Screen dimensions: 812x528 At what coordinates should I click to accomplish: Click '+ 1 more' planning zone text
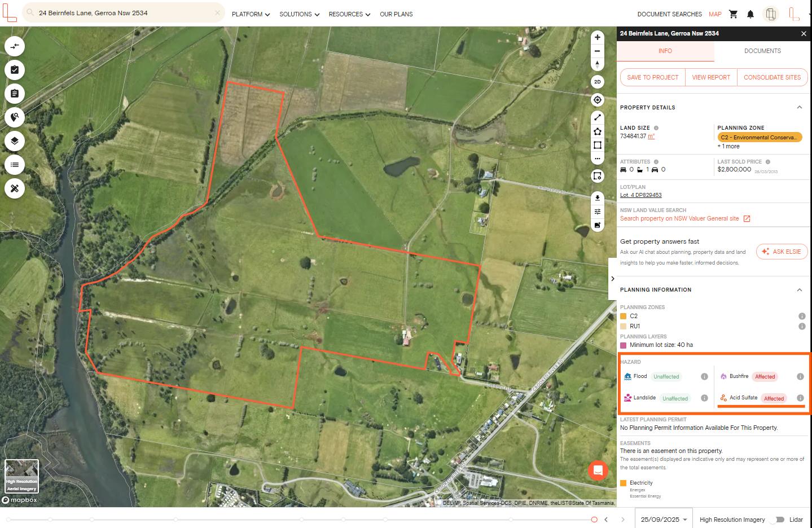tap(728, 146)
